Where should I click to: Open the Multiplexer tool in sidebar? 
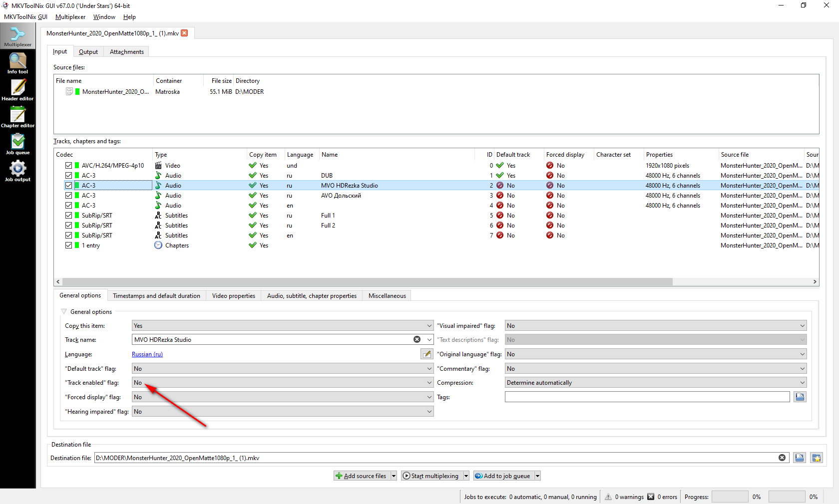[x=17, y=36]
